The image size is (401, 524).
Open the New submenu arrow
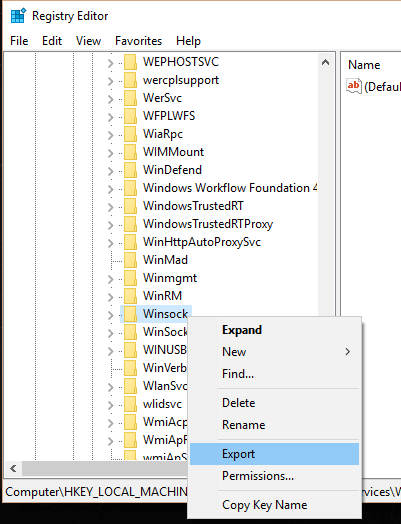tap(348, 352)
